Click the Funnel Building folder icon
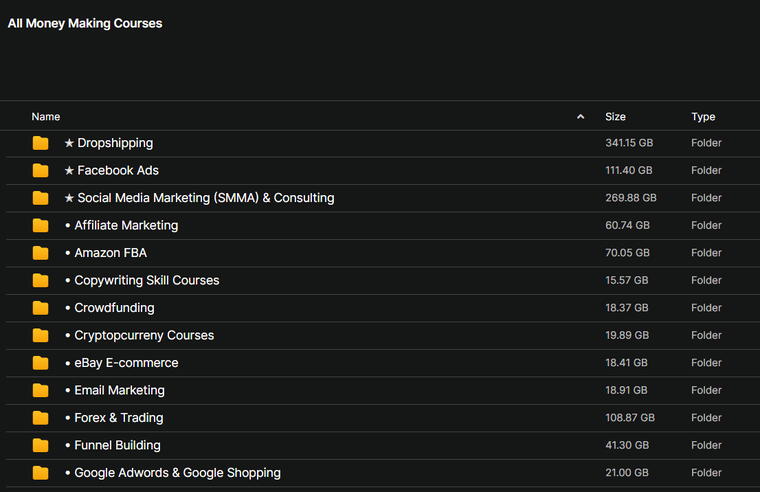 coord(40,445)
